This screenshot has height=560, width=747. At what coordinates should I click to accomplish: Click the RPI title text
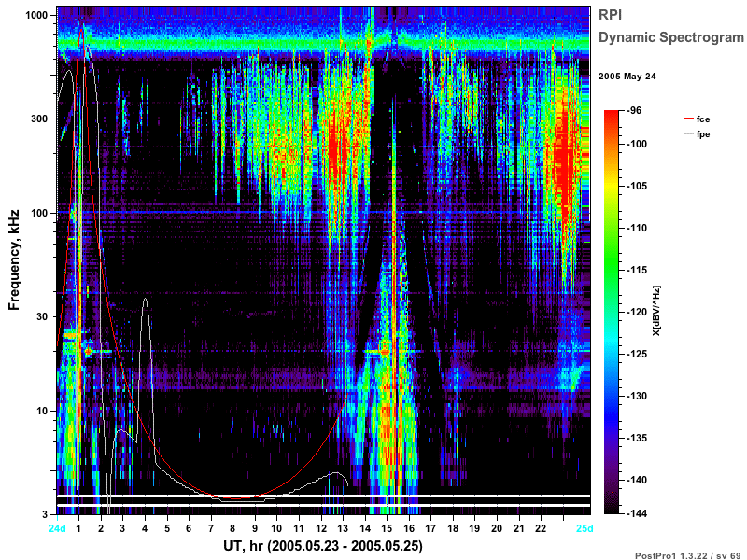pos(611,15)
